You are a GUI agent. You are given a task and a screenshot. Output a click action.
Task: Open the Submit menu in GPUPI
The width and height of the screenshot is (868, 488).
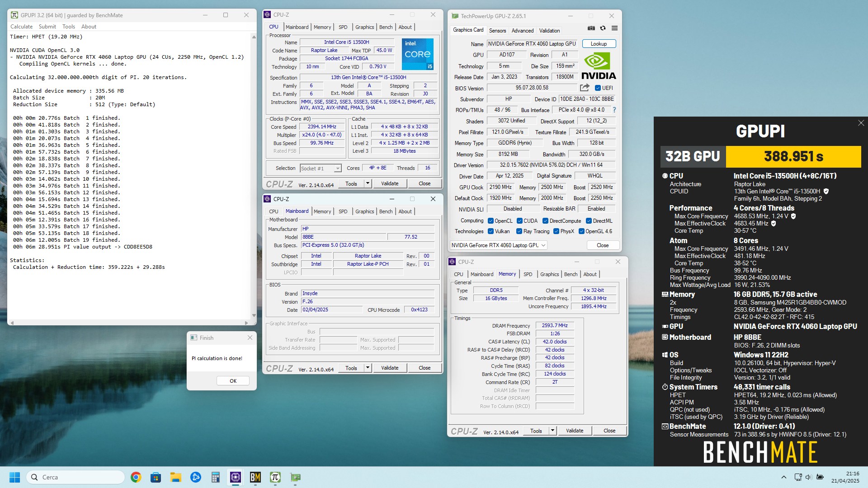coord(47,27)
